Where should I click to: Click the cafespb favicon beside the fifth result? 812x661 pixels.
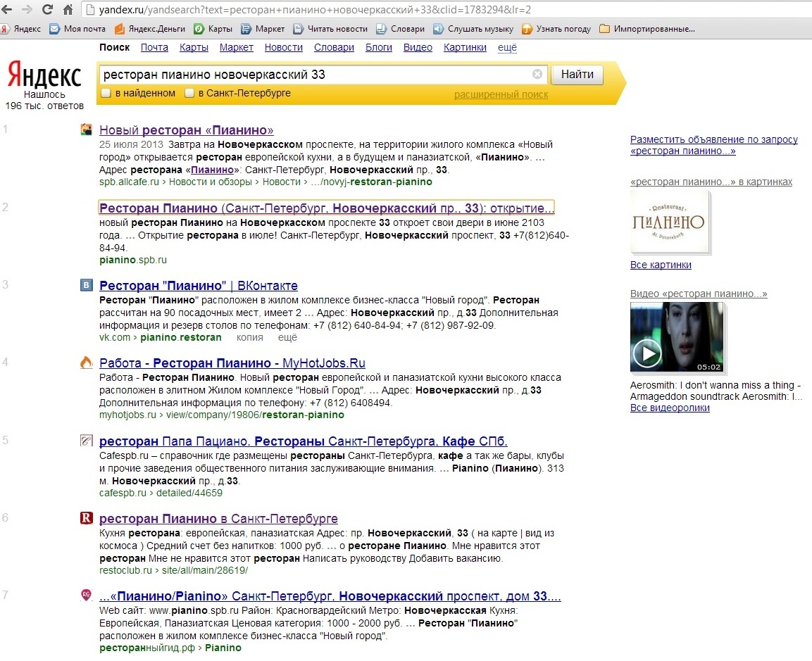tap(87, 441)
